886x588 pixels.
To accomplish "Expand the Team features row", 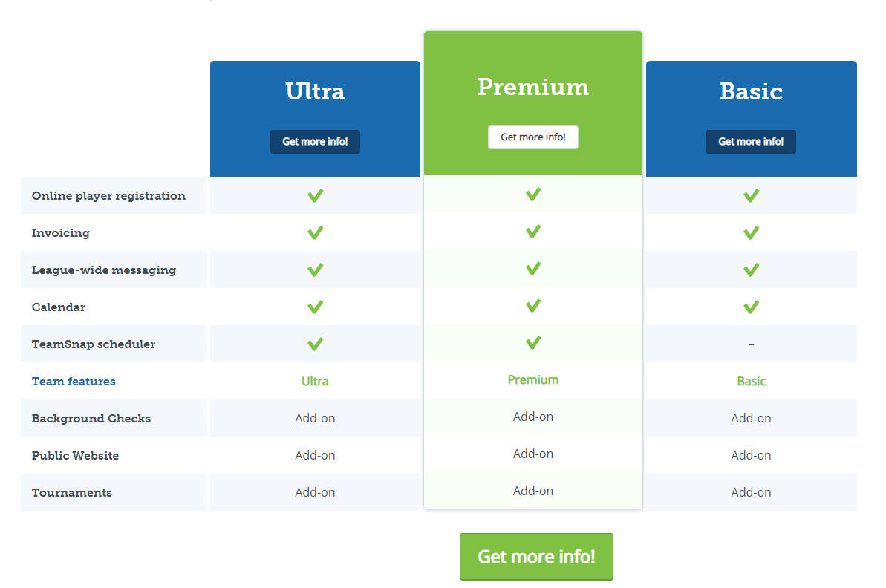I will [x=74, y=381].
